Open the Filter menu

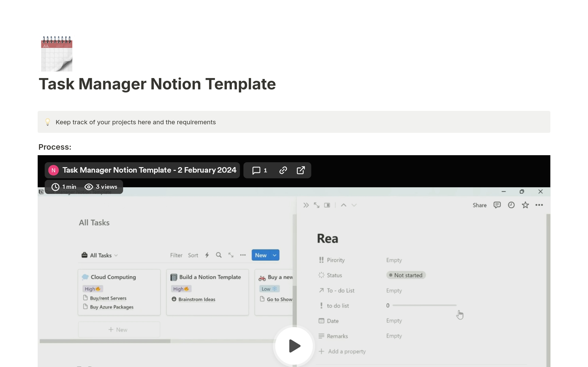[x=176, y=255]
